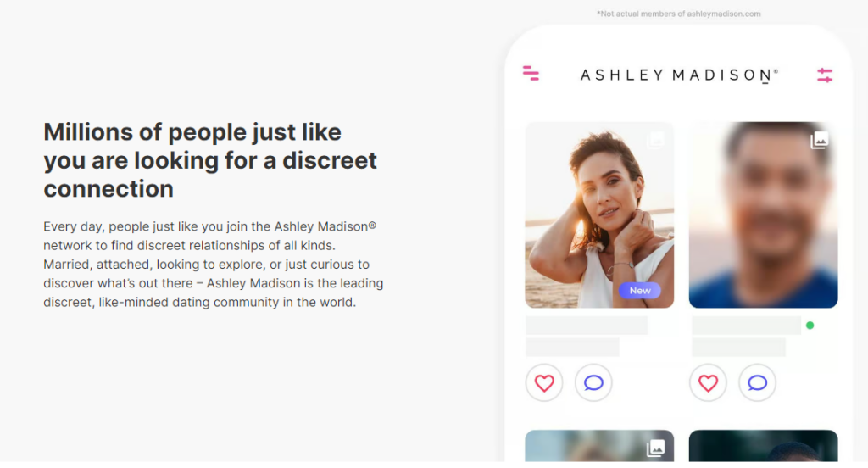Open the bottom-left profile card photo
The image size is (868, 468).
[x=599, y=445]
